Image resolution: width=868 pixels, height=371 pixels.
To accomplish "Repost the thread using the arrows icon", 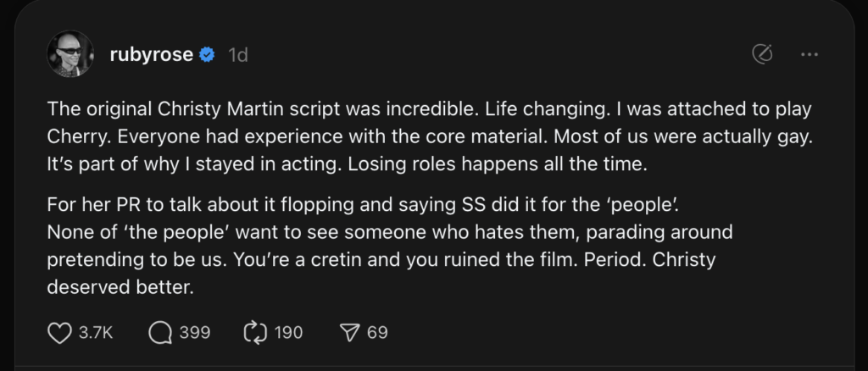I will pos(257,333).
